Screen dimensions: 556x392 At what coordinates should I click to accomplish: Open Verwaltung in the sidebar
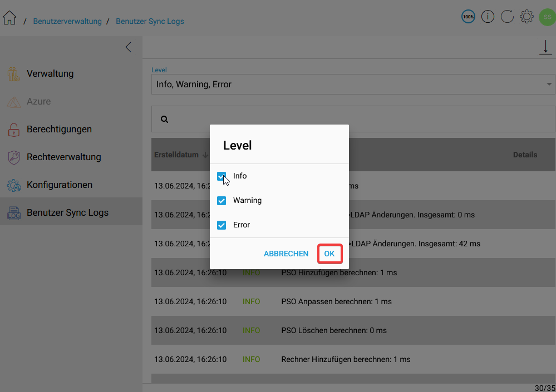click(x=50, y=73)
